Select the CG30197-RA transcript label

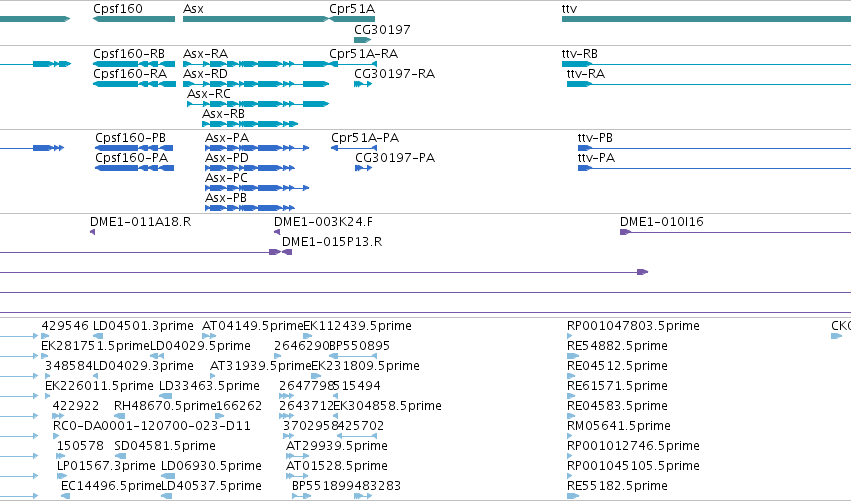point(395,73)
